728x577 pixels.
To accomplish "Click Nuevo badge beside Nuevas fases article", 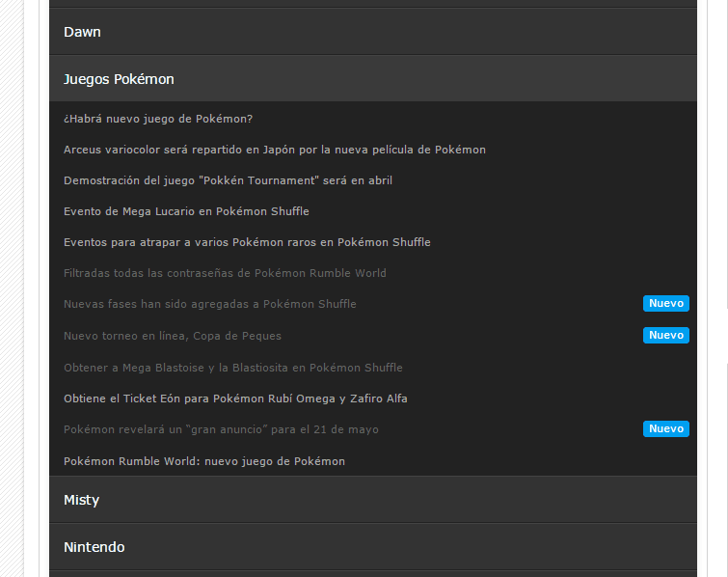I will (x=665, y=304).
